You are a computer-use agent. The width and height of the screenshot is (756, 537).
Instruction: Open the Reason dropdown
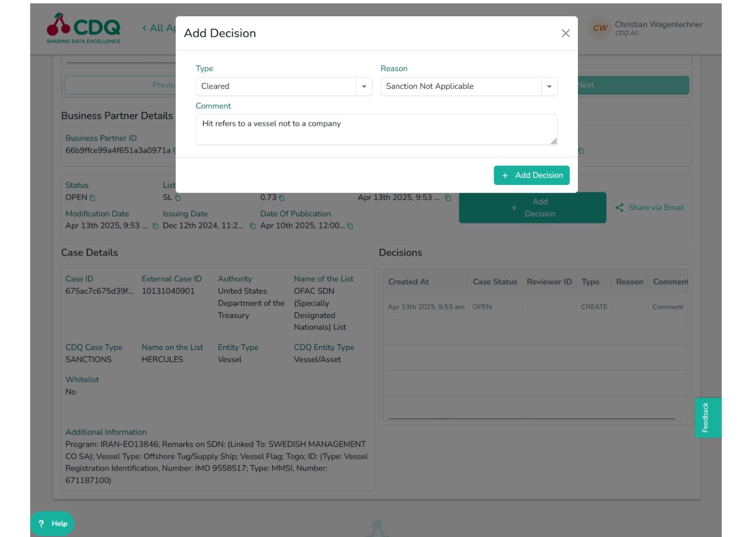tap(549, 86)
